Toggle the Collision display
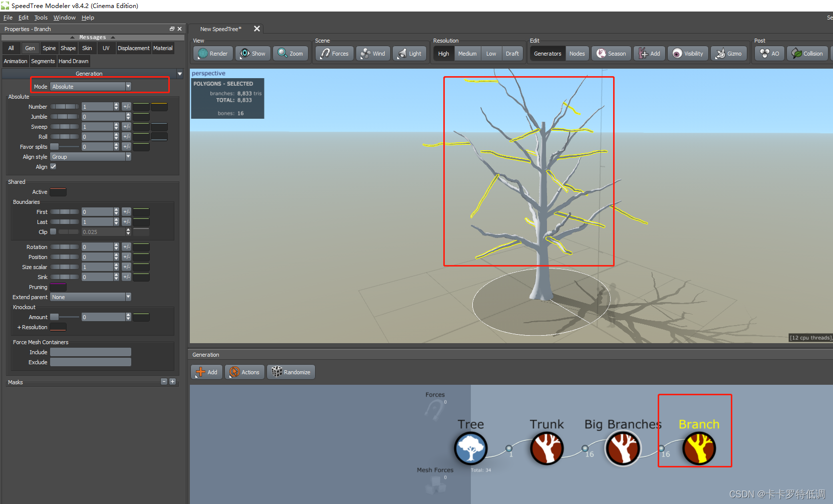Viewport: 833px width, 504px height. click(807, 54)
